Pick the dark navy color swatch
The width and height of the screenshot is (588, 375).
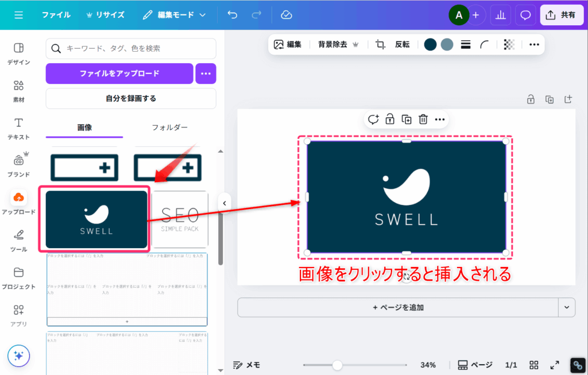click(x=430, y=45)
